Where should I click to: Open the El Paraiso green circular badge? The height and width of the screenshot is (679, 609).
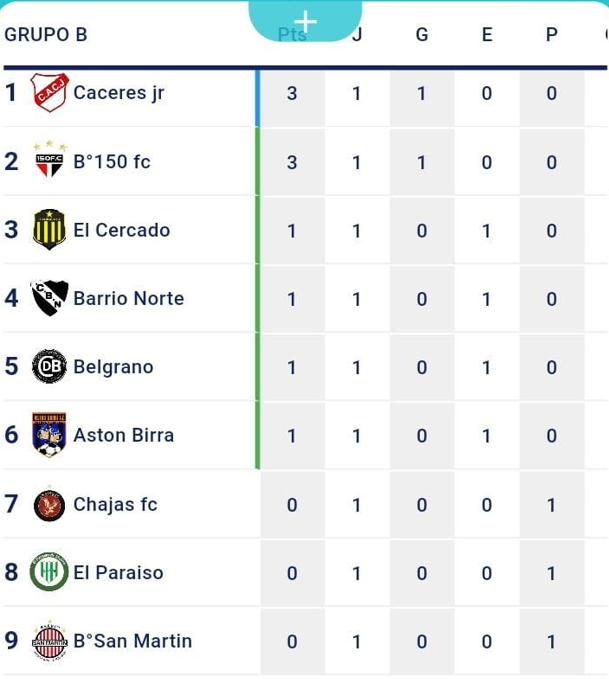(49, 572)
